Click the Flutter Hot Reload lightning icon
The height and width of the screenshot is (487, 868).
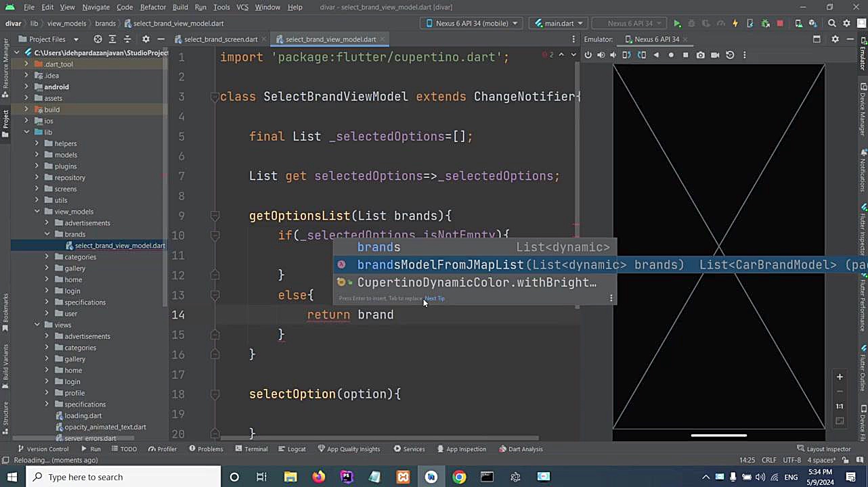click(x=735, y=23)
